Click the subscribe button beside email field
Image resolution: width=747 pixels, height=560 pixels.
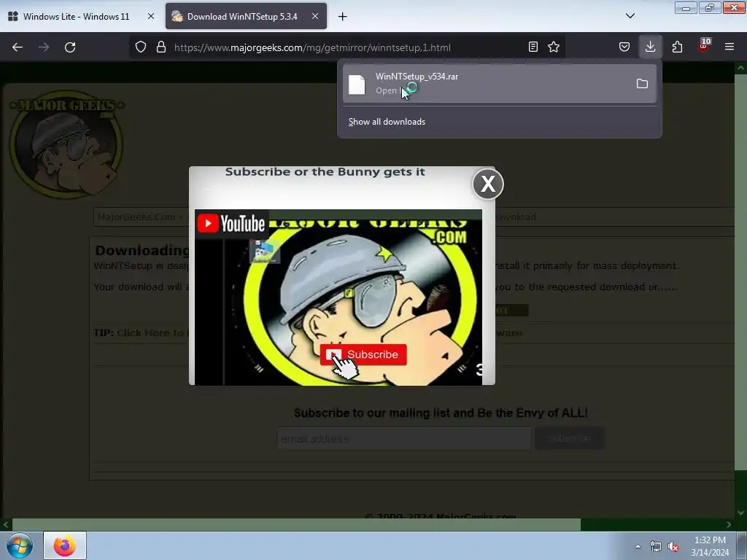570,438
